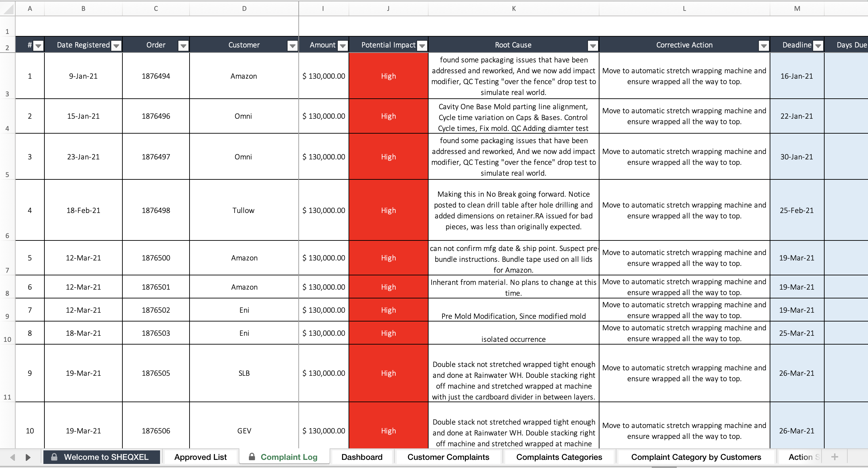The width and height of the screenshot is (868, 468).
Task: Select the GEV customer cell
Action: [x=244, y=426]
